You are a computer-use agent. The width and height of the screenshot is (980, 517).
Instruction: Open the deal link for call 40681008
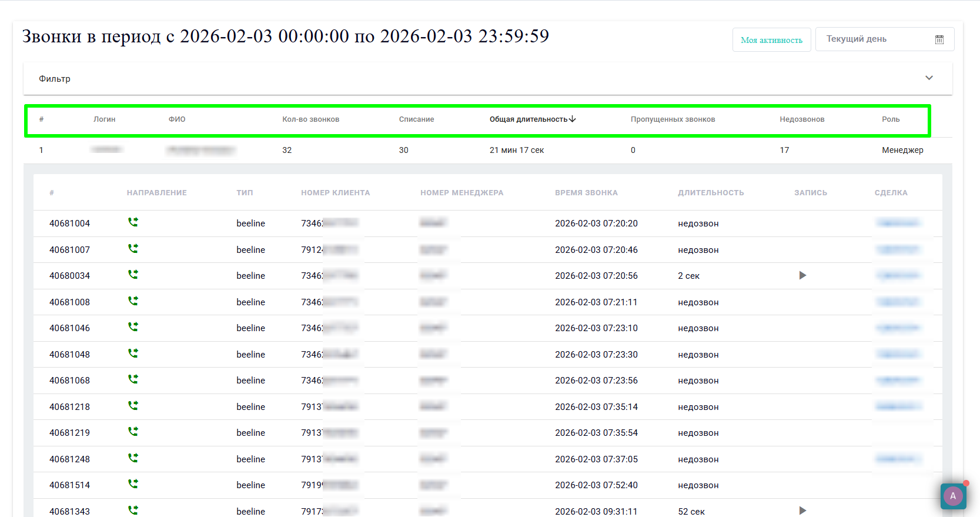point(898,302)
